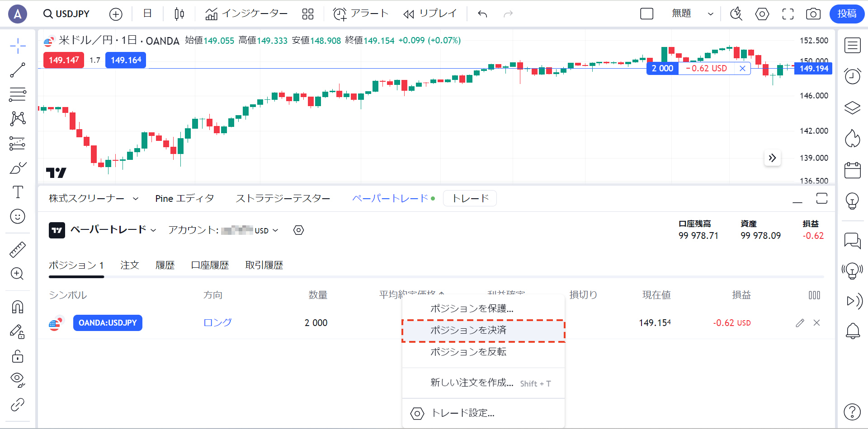This screenshot has height=429, width=868.
Task: Switch to ストラテジーテスター tab
Action: 283,199
